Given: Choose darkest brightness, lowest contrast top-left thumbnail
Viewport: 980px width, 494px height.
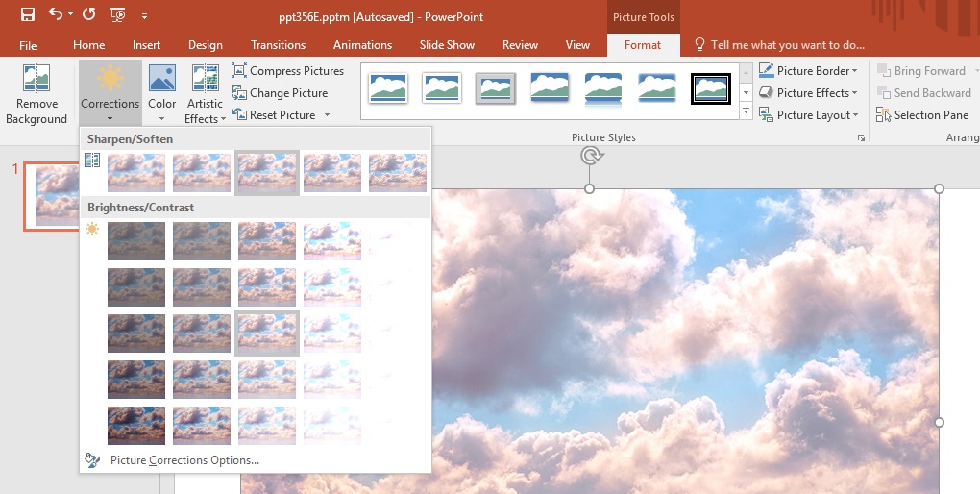Looking at the screenshot, I should tap(136, 240).
